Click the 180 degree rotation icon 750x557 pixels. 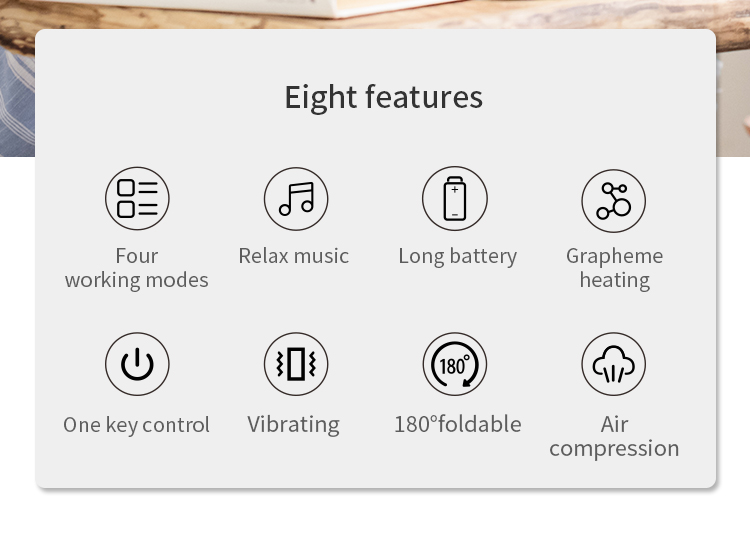coord(455,364)
